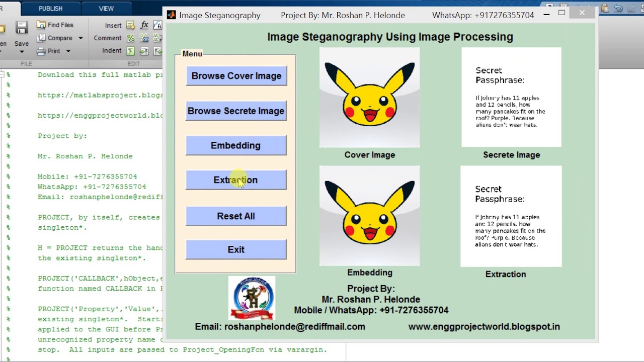Screen dimensions: 644x362
Task: Click the Undo arrow icon in MATLAB
Action: tap(618, 9)
